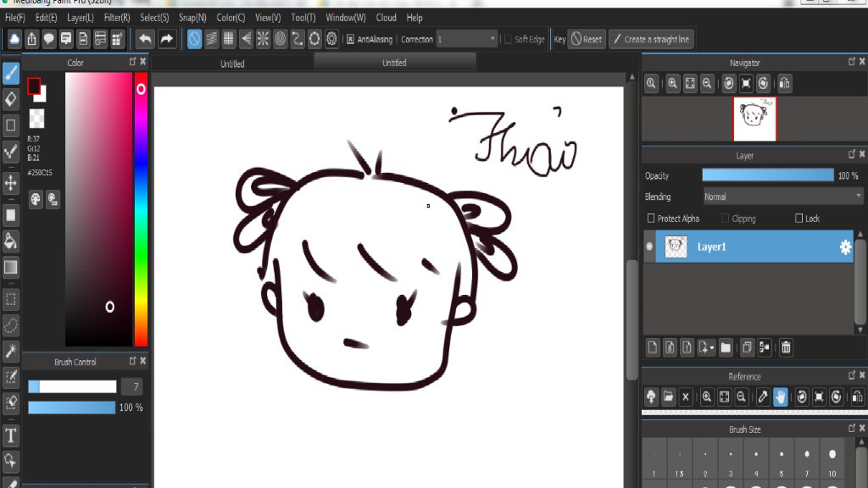Undock the Layer panel
This screenshot has width=868, height=488.
coord(851,154)
